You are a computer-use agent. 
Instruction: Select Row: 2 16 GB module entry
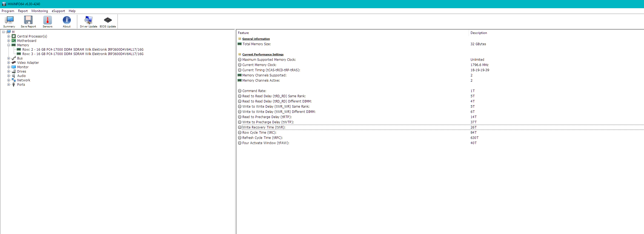click(83, 49)
